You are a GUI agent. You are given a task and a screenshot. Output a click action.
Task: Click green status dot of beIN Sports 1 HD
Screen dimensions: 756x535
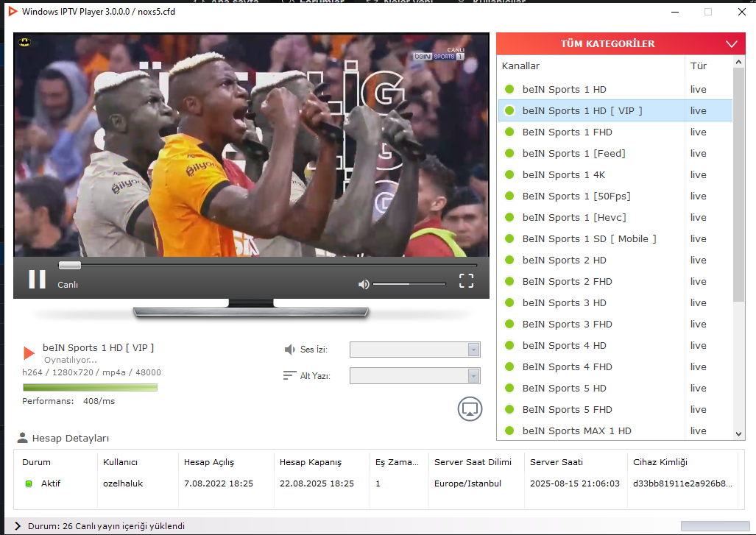509,89
